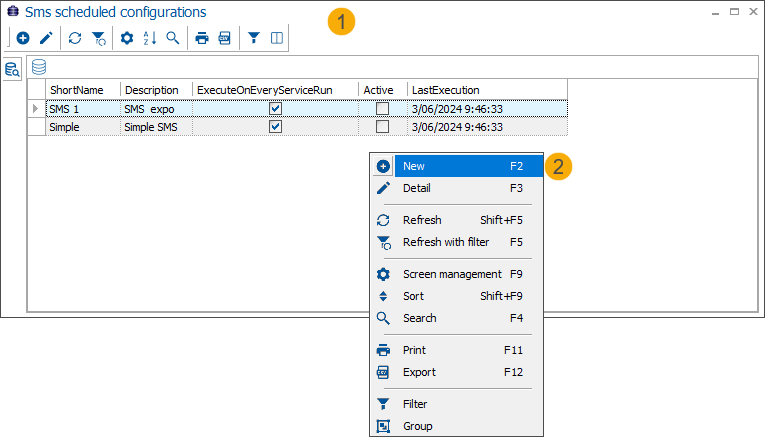Click the ExecuteOnEveryServiceRun column header

click(x=276, y=90)
